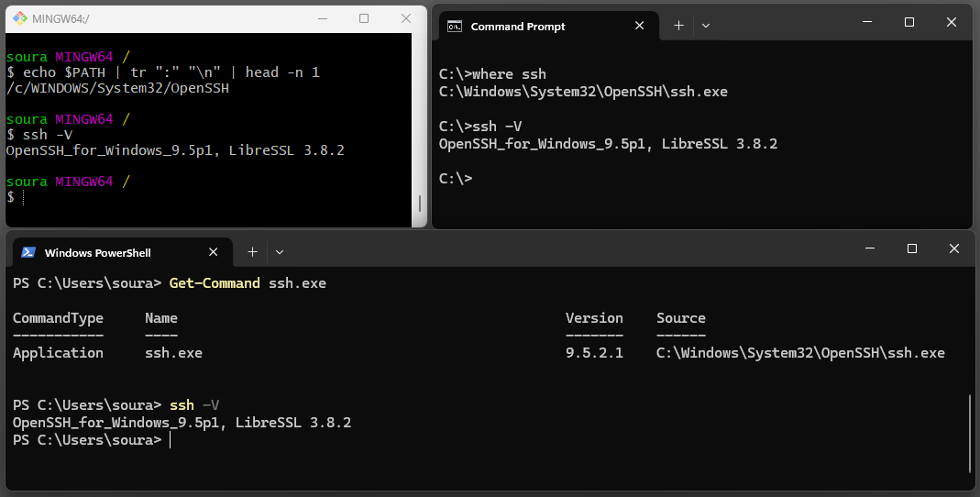Click the OpenSSH version output in Command Prompt
980x497 pixels.
pyautogui.click(x=608, y=144)
